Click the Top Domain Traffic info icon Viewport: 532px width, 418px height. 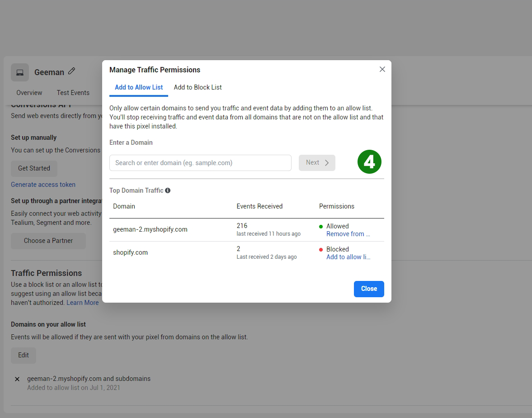click(168, 190)
